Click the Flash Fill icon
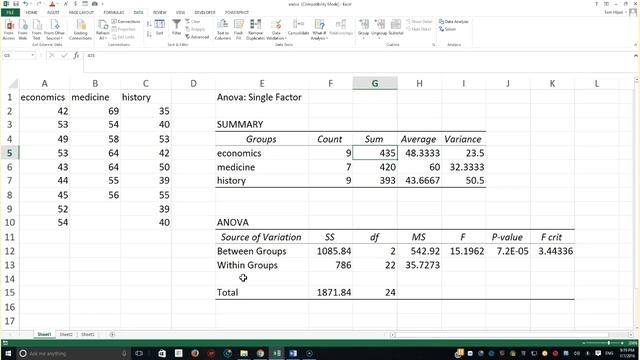Screen dimensions: 640x360 point(239,29)
